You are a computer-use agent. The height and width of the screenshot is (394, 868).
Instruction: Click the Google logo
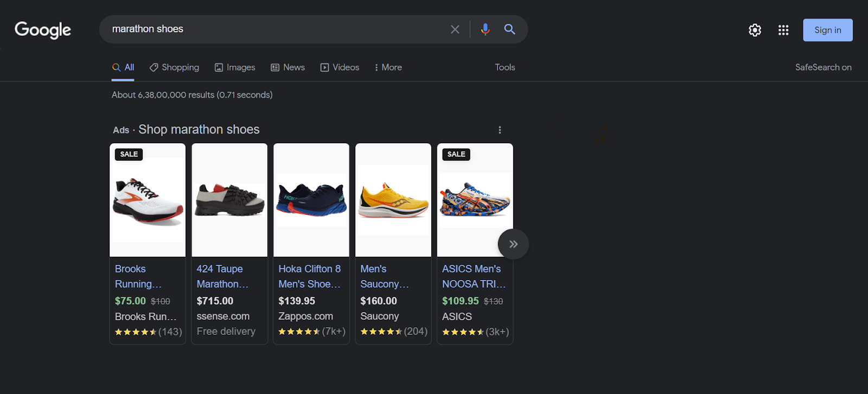[43, 30]
